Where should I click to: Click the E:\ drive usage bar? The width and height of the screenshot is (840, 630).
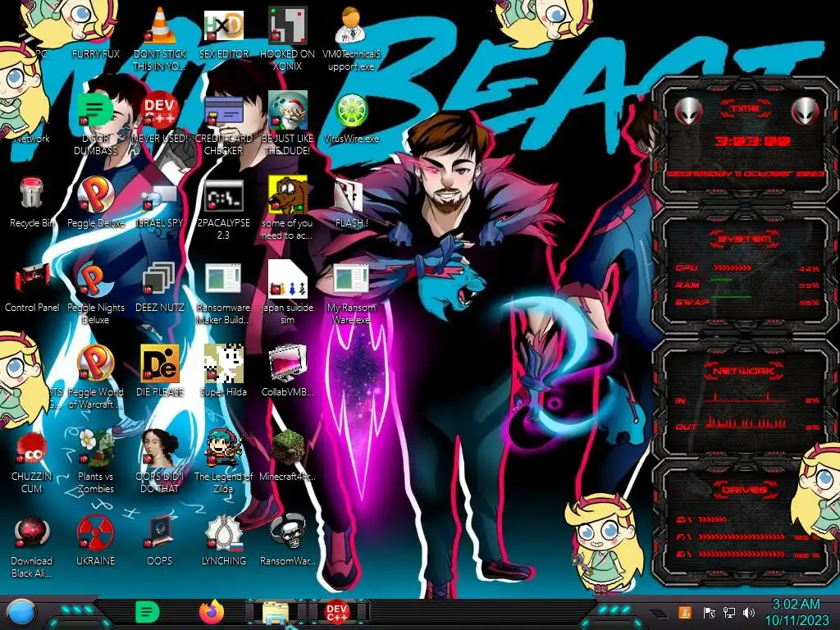(x=742, y=555)
